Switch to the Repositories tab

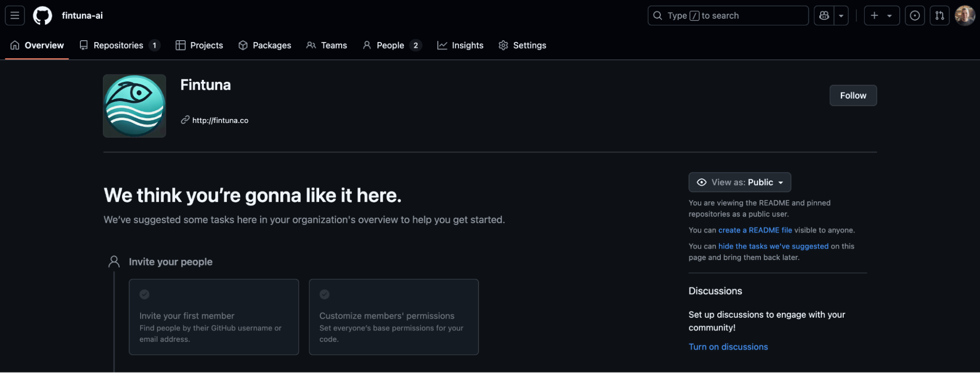point(120,46)
